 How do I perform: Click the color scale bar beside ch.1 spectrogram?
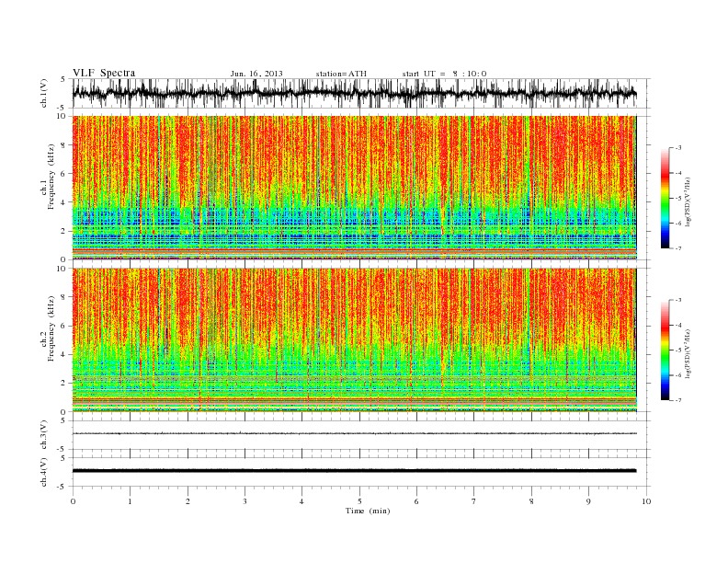coord(665,199)
